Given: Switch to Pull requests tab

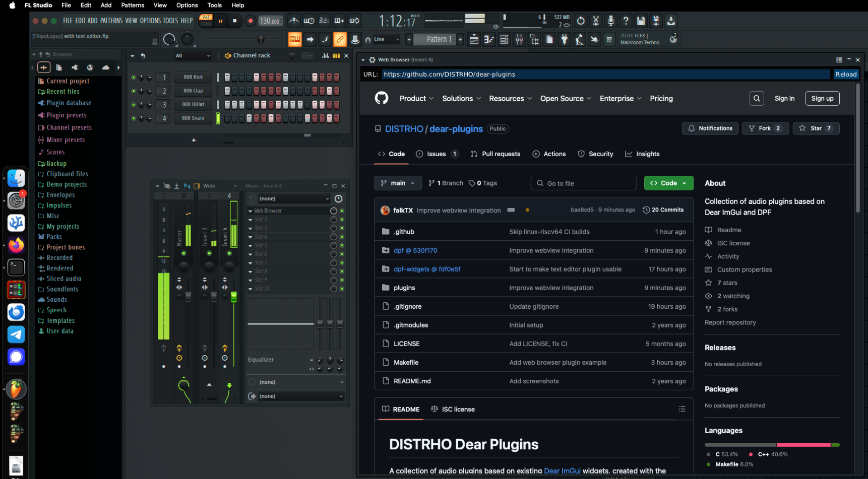Looking at the screenshot, I should 495,154.
